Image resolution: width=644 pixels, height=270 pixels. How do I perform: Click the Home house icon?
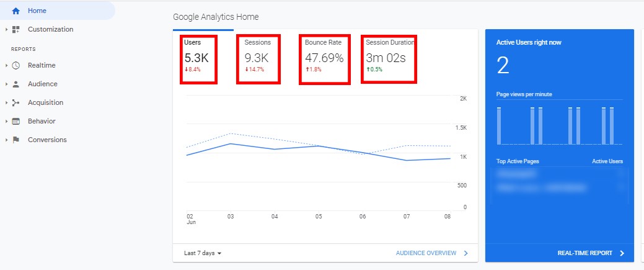point(16,11)
